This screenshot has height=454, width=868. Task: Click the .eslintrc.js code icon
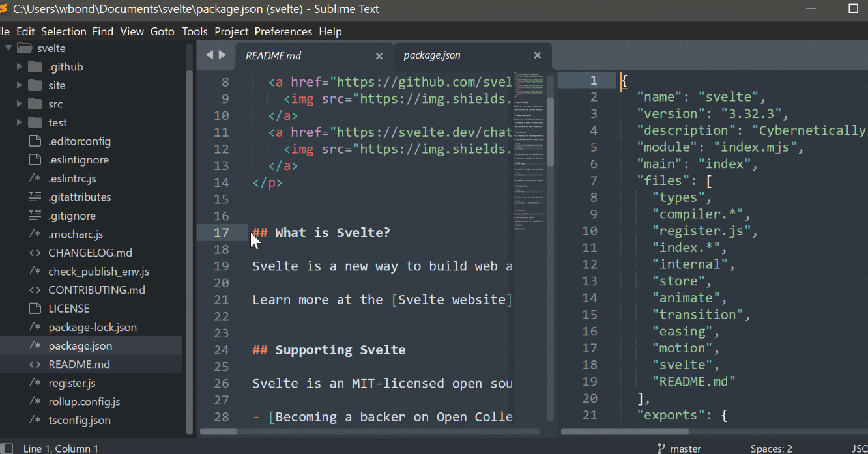click(x=35, y=178)
